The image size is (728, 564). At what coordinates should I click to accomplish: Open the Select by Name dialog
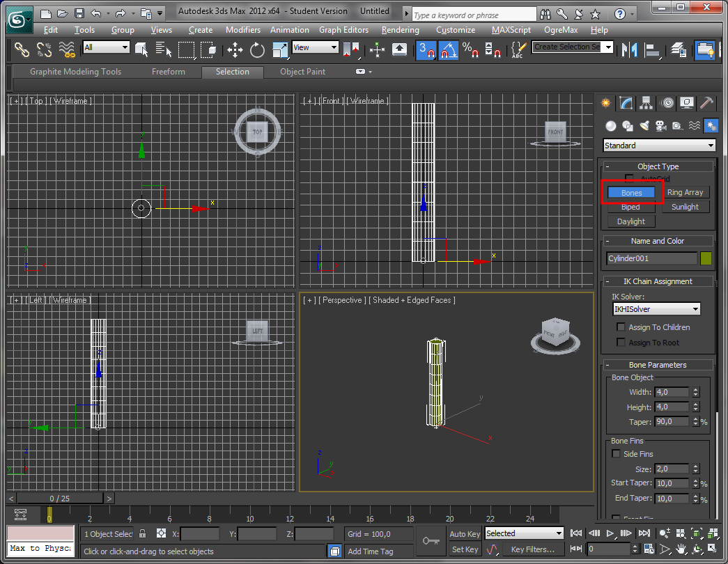click(x=162, y=50)
